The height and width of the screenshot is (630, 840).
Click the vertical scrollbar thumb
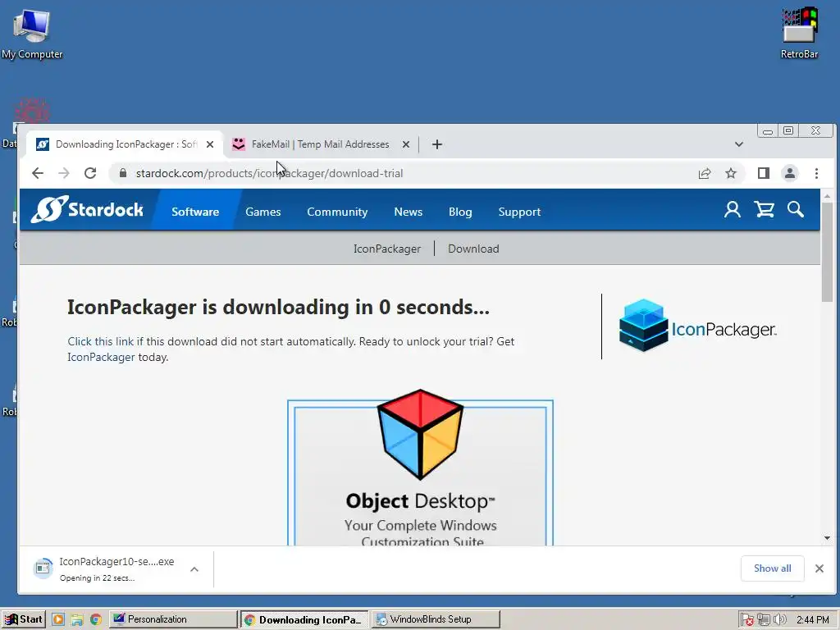click(x=827, y=252)
